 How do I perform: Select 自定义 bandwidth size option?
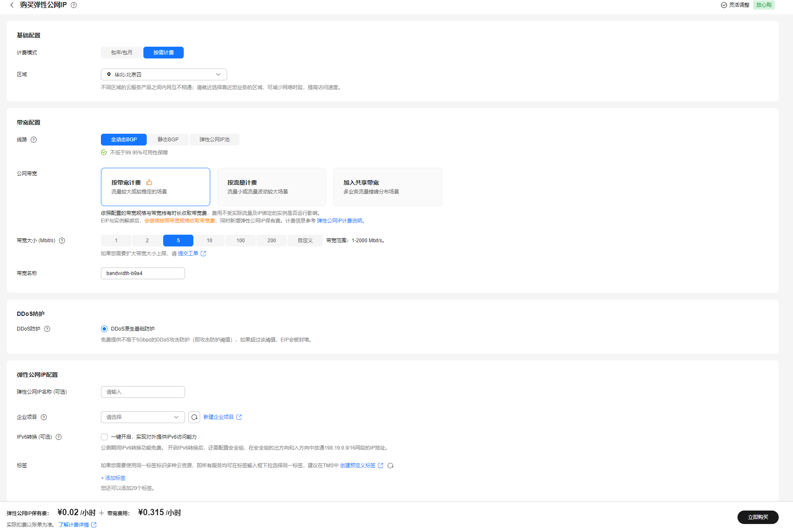click(305, 241)
